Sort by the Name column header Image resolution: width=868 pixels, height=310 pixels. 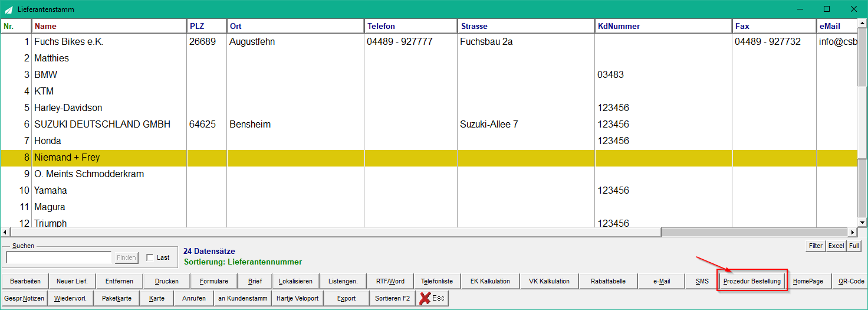[109, 26]
